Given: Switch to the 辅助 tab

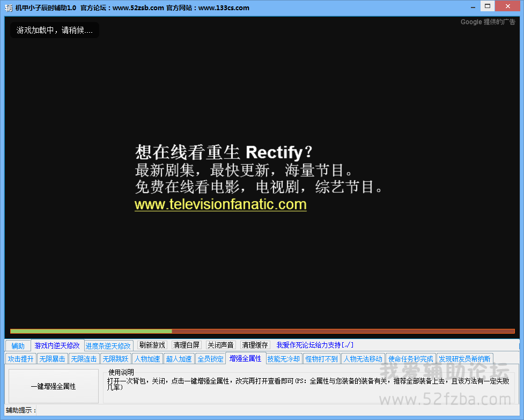Looking at the screenshot, I should coord(18,346).
